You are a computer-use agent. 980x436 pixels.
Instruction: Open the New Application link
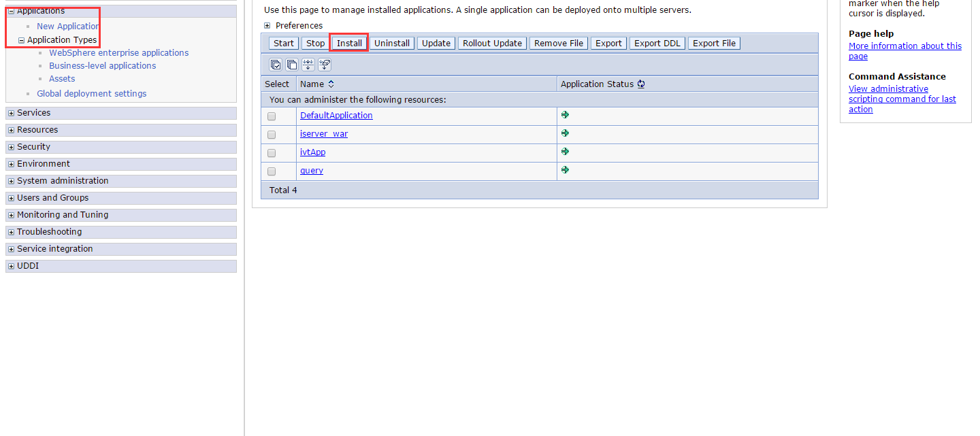click(x=68, y=27)
